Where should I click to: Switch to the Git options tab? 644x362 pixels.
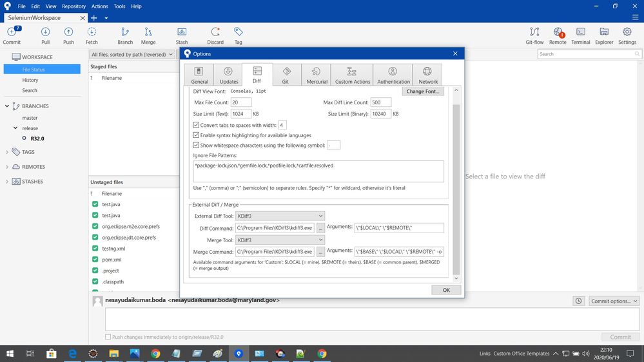click(286, 75)
